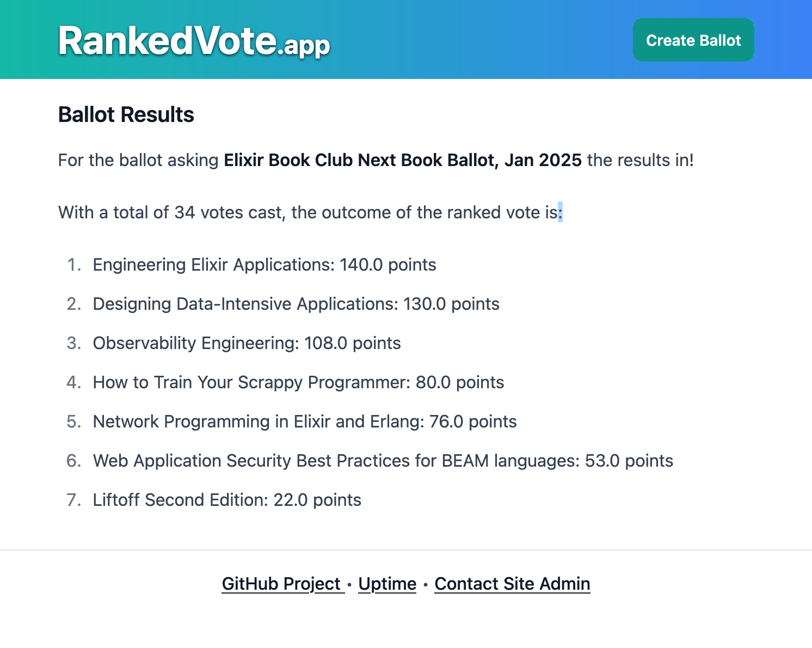Open the Contact Site Admin link
Image resolution: width=812 pixels, height=648 pixels.
coord(512,584)
